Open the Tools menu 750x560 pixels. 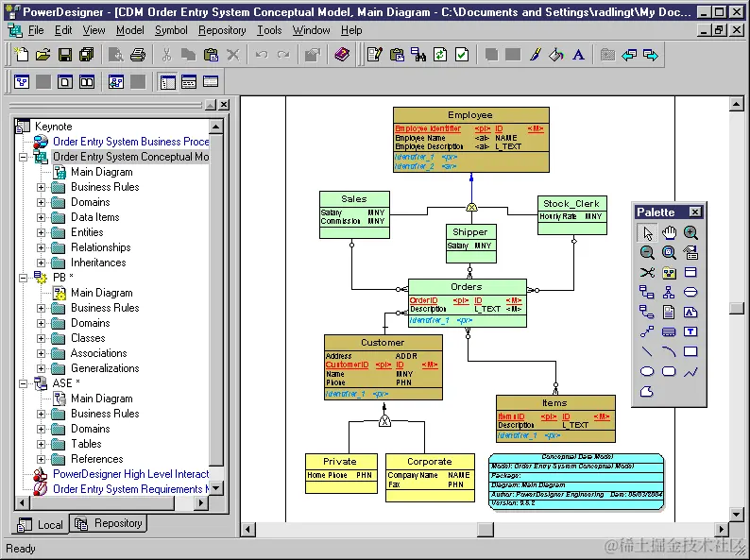click(x=269, y=30)
